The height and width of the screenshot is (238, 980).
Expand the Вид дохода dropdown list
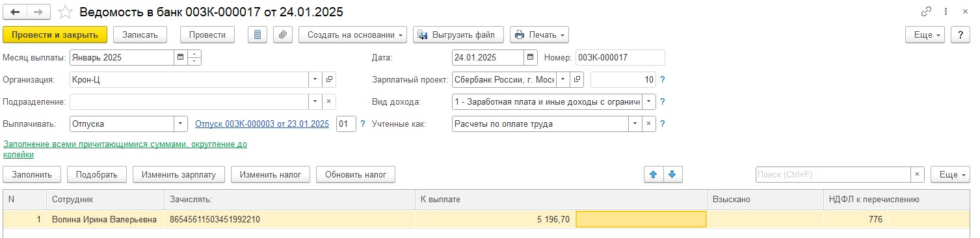coord(648,101)
